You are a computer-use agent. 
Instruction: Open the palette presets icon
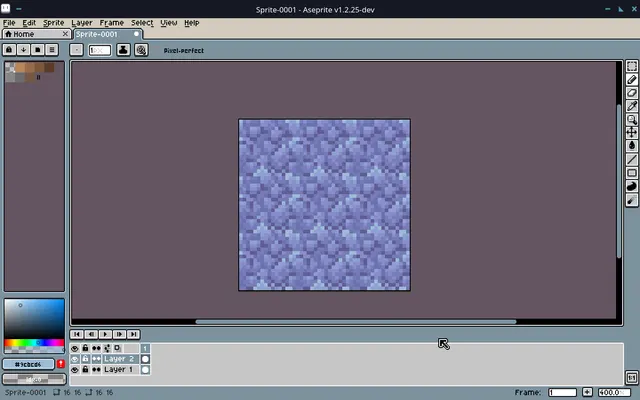[38, 50]
